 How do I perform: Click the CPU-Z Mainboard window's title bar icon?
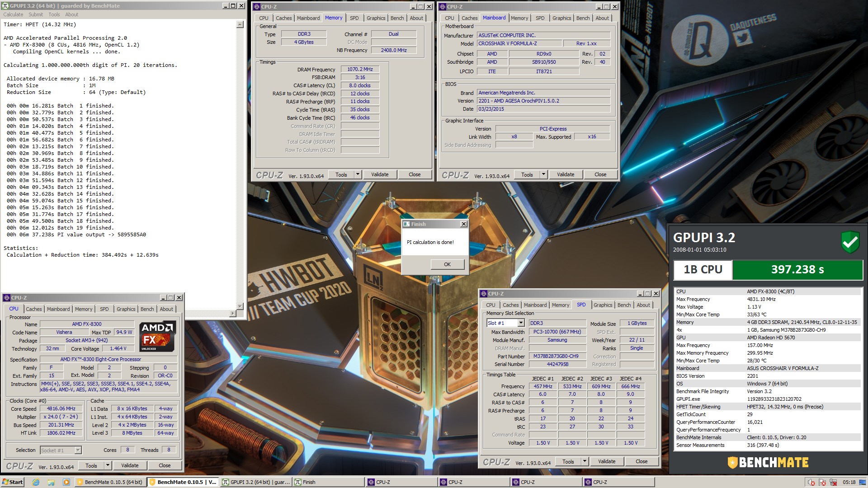pyautogui.click(x=442, y=6)
